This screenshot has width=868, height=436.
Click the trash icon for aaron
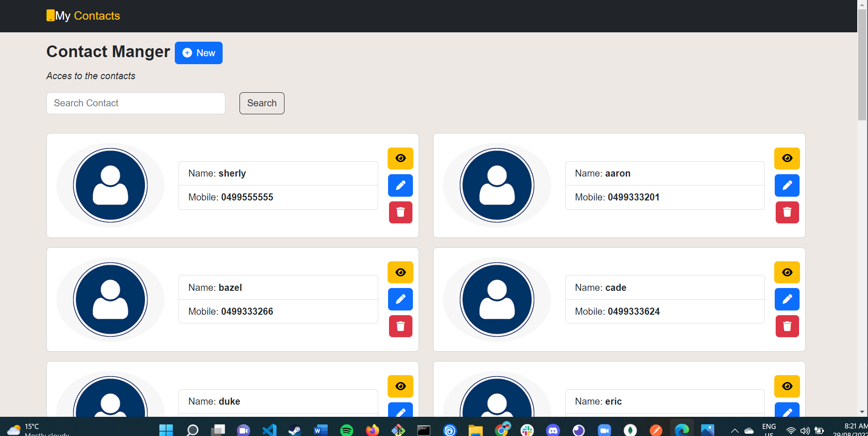787,212
